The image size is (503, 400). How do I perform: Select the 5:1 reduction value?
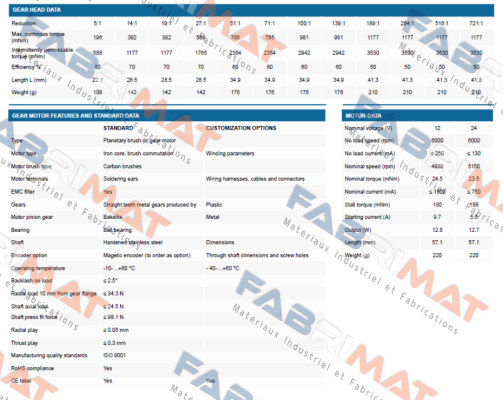[97, 23]
